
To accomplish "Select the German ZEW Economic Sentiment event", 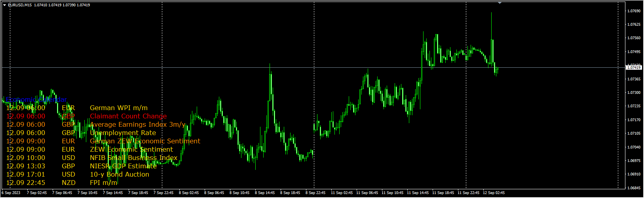I will click(145, 141).
